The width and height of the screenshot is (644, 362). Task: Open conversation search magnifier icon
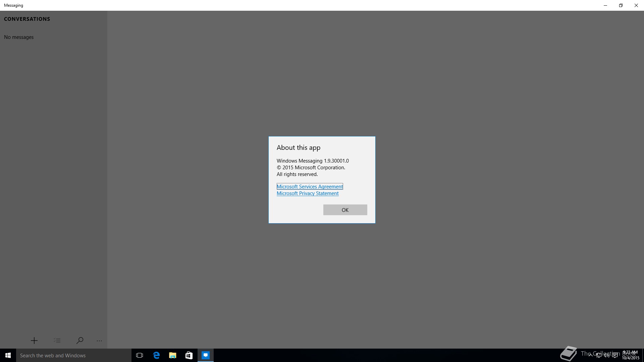click(80, 341)
